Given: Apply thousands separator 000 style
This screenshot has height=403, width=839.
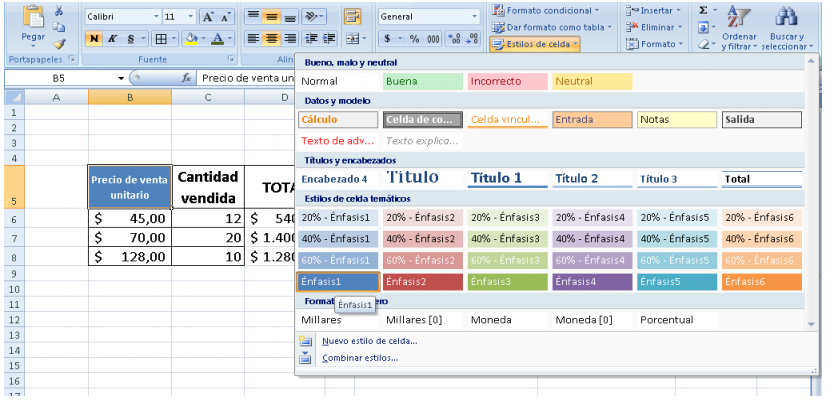Looking at the screenshot, I should 433,39.
